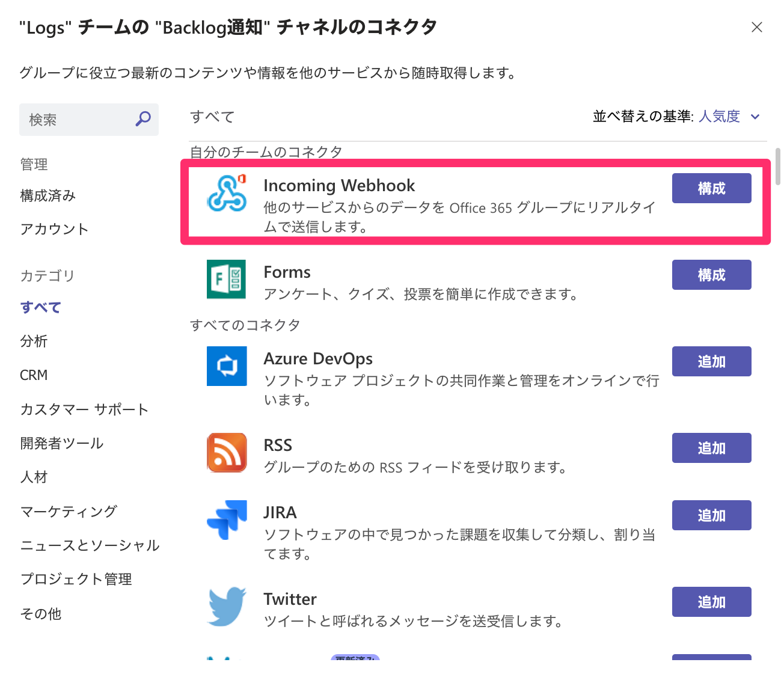Select the プロジェクト管理 category
Image resolution: width=784 pixels, height=695 pixels.
click(76, 579)
